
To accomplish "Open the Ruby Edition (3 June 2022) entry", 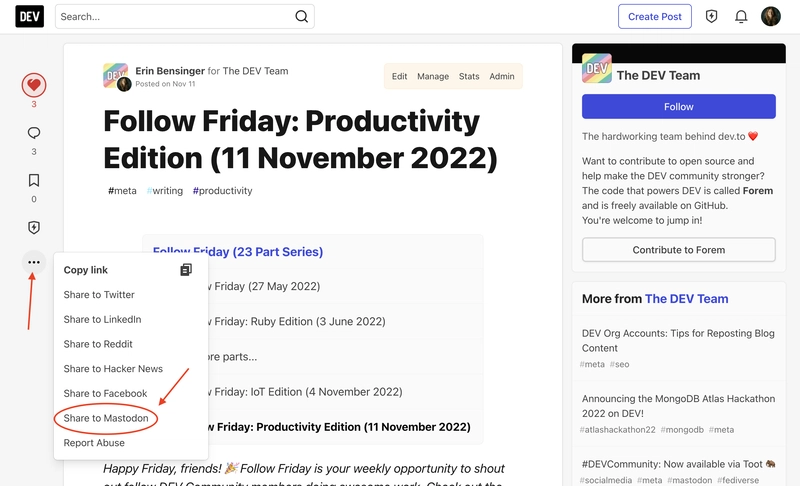I will [x=298, y=322].
